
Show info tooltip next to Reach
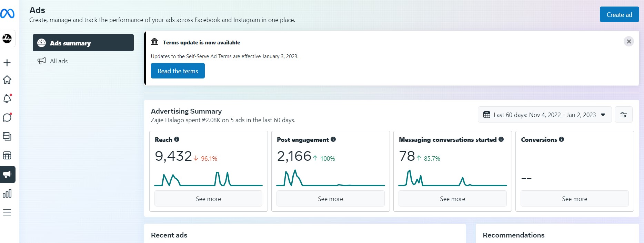177,139
